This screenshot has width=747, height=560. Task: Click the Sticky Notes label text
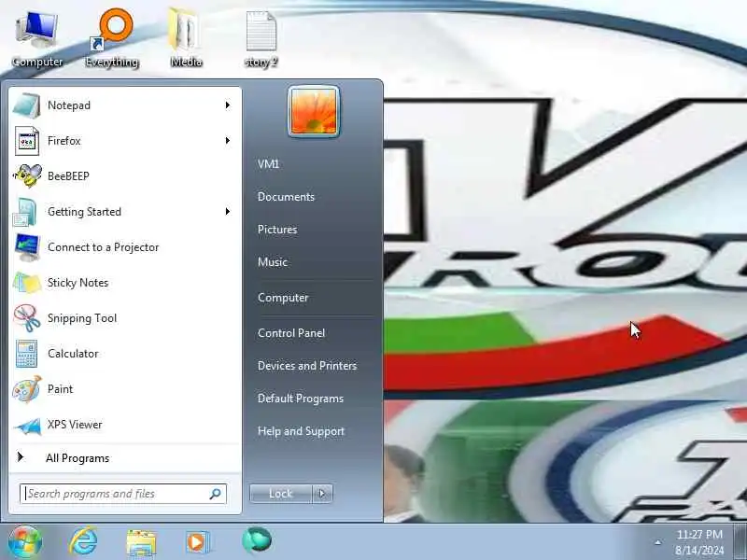tap(78, 283)
